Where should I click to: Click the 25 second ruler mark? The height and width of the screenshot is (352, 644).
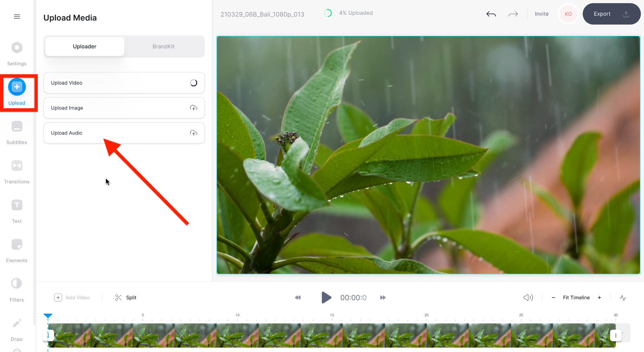[x=521, y=315]
